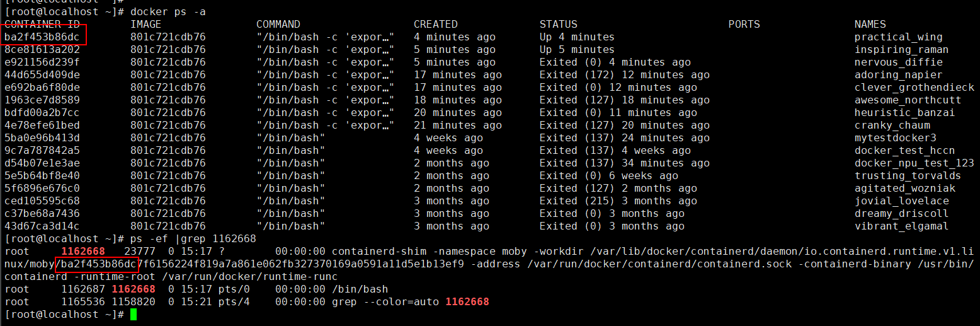Click the container name heuristic_banzai

tap(905, 113)
